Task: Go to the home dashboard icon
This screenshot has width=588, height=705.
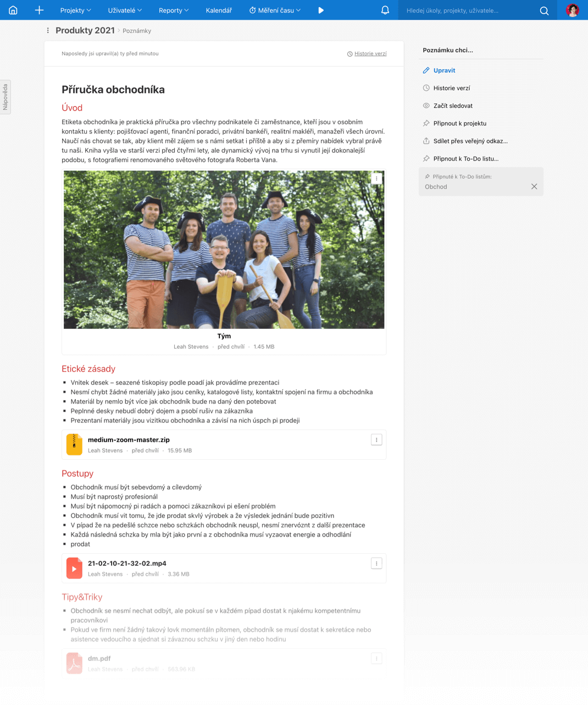Action: click(x=13, y=10)
